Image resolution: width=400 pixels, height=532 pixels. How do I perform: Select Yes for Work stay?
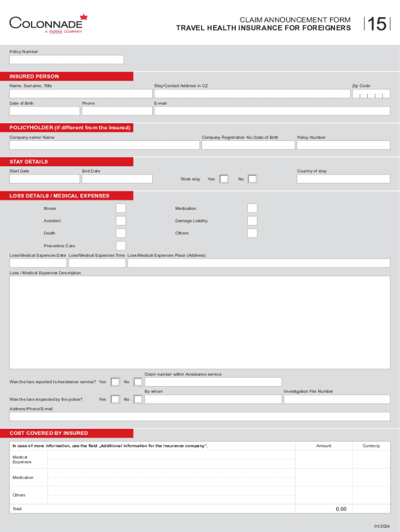click(224, 179)
